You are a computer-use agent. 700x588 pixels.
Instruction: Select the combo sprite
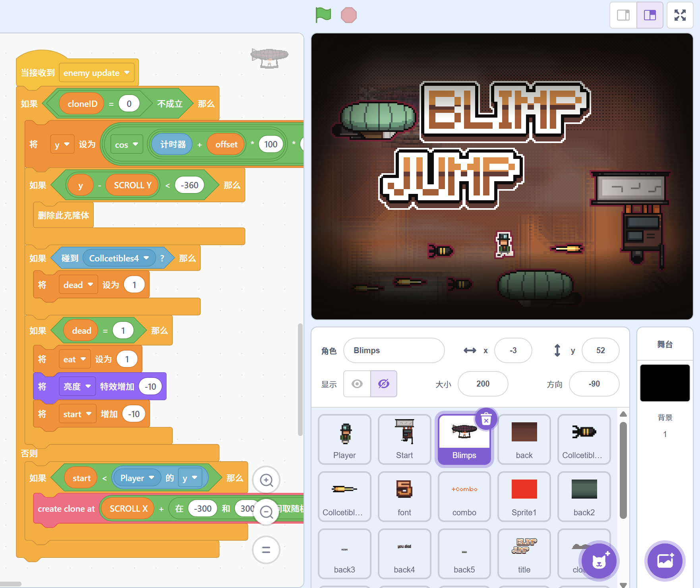(464, 496)
